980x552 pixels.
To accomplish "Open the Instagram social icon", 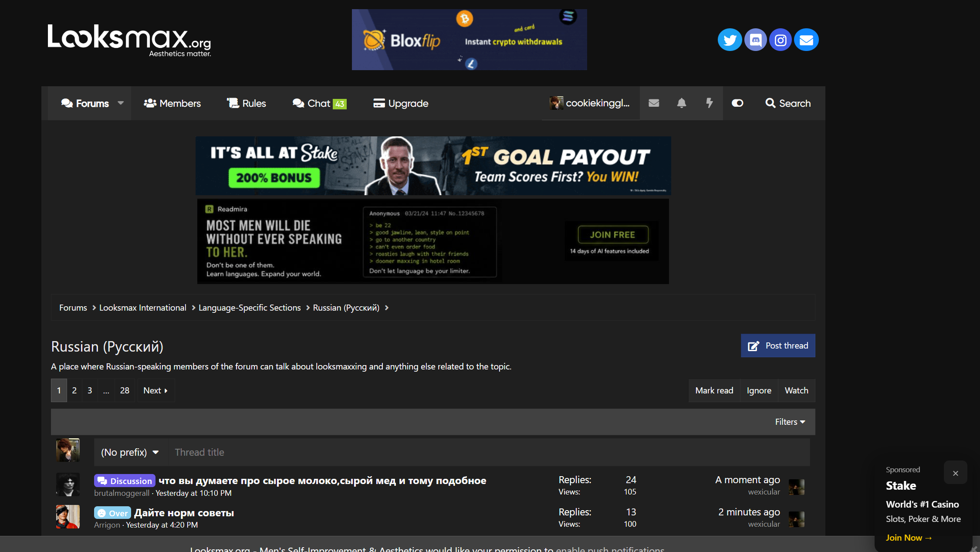I will point(781,40).
